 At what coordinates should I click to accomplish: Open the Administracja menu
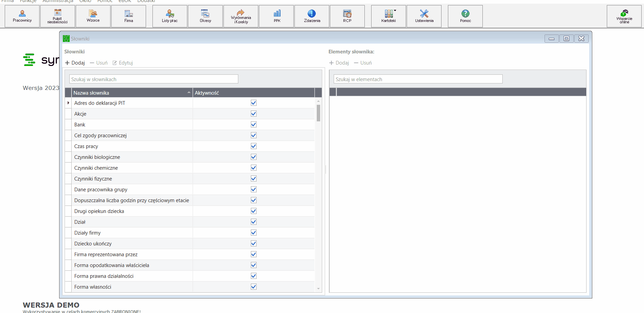[58, 1]
